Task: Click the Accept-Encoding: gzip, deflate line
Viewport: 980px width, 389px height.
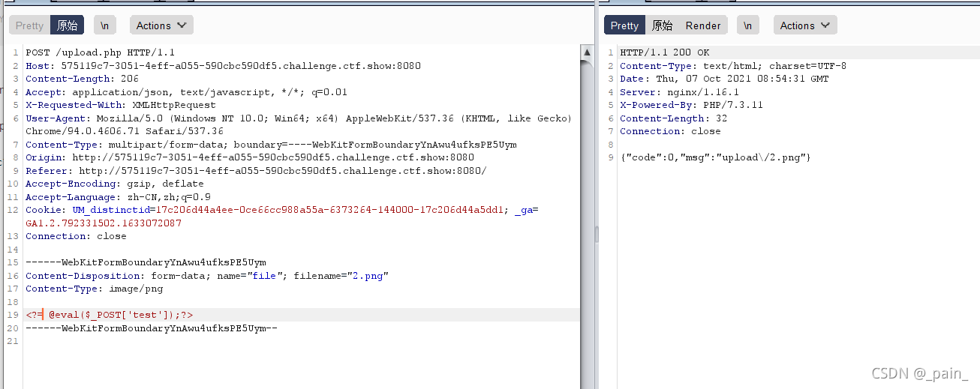Action: pyautogui.click(x=115, y=184)
